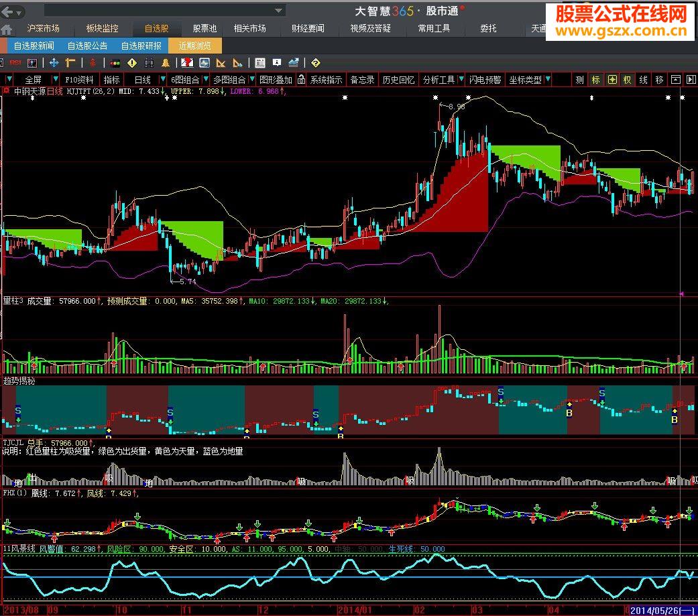Viewport: 698px width, 616px height.
Task: Click the red up-arrow stock icon
Action: coord(93,63)
